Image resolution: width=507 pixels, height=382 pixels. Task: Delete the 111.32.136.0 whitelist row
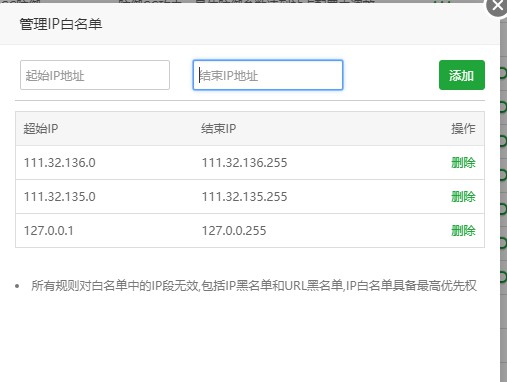[x=463, y=163]
